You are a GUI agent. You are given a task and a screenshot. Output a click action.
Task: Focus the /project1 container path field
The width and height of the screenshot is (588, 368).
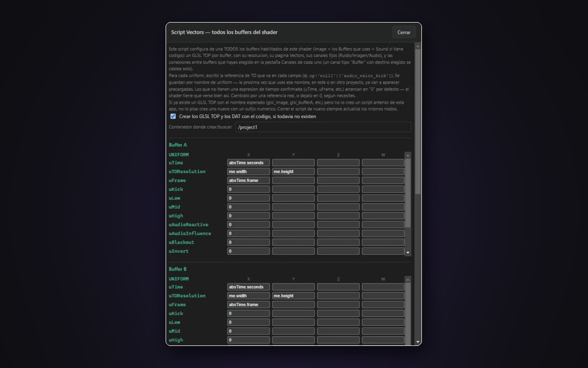(323, 127)
